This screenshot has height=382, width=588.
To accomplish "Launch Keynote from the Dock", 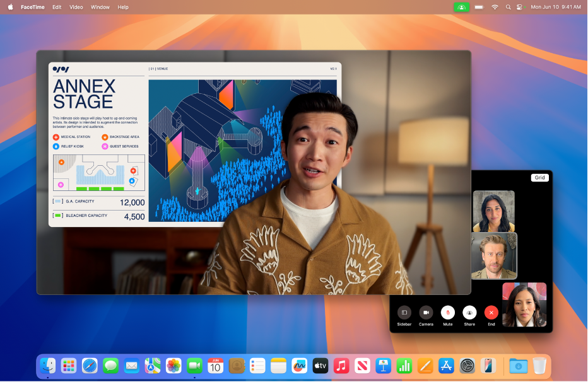I will [x=383, y=366].
